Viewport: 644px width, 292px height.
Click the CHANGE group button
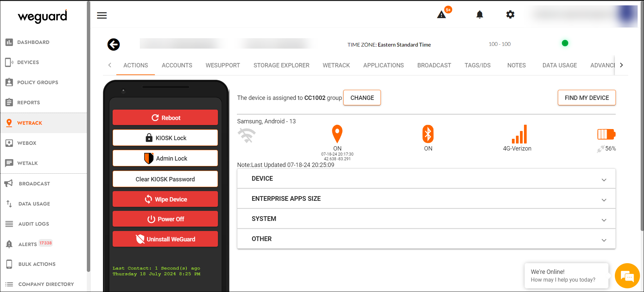[362, 98]
